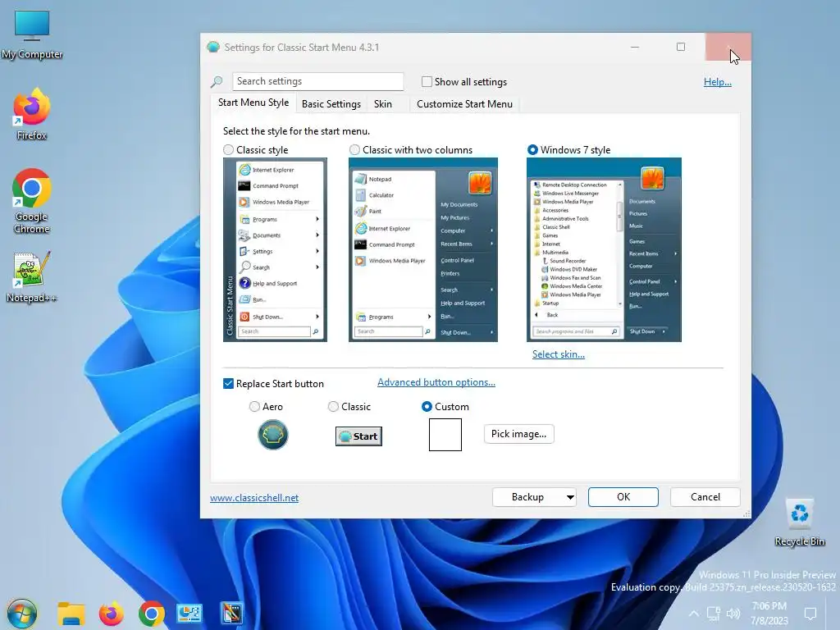The image size is (840, 630).
Task: Open the Recycle Bin on desktop
Action: point(799,523)
